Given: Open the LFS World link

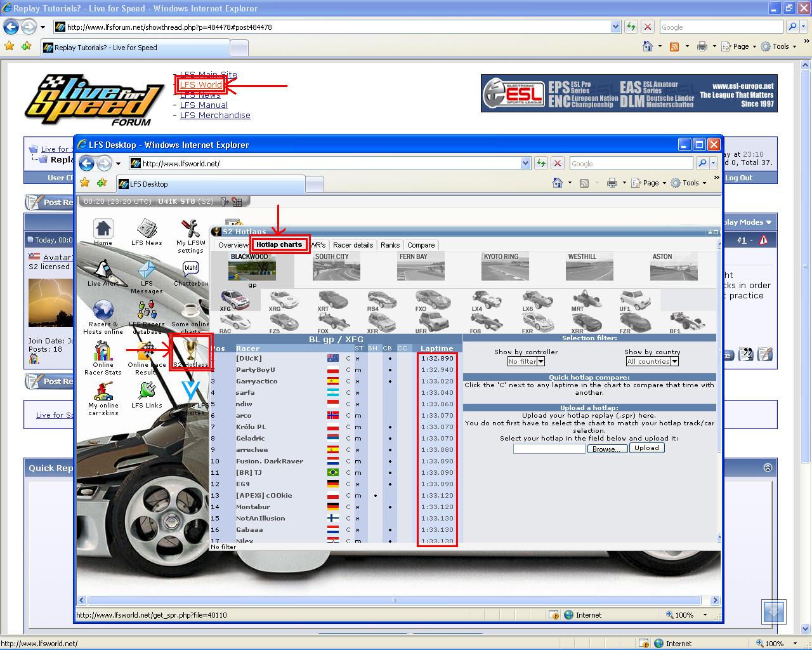Looking at the screenshot, I should click(x=200, y=84).
